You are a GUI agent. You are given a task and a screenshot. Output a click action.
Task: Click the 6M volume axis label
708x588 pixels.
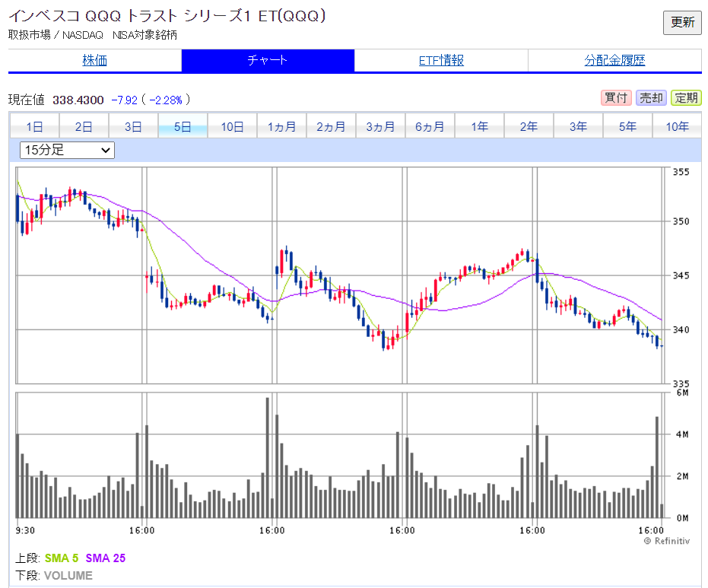coord(683,393)
